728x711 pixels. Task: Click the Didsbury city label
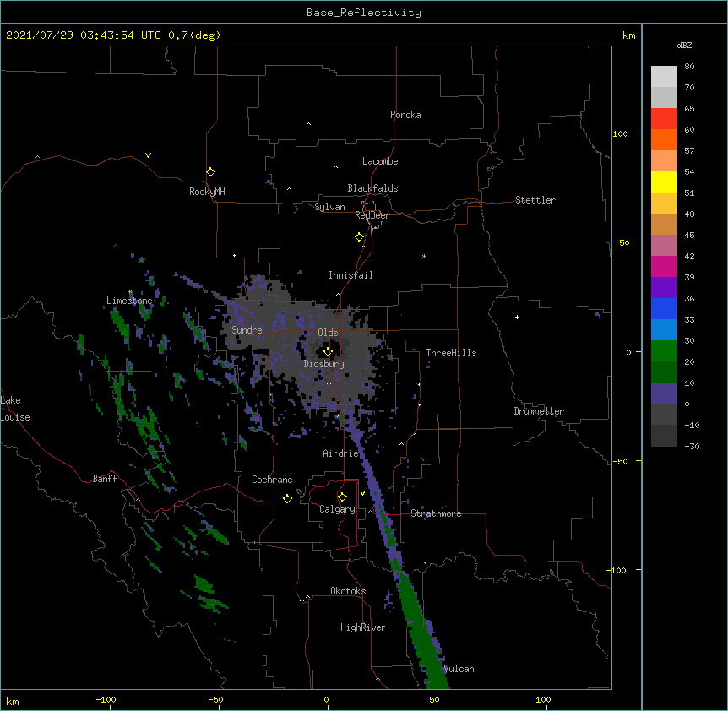pyautogui.click(x=324, y=364)
